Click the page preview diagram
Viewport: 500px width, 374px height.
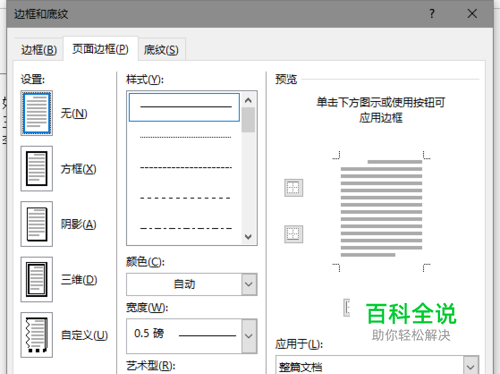[x=381, y=211]
